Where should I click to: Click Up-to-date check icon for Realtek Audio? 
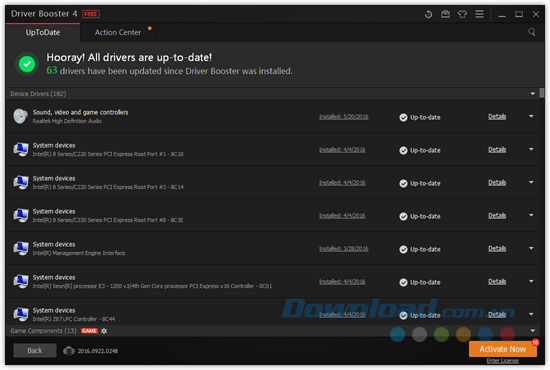(403, 117)
